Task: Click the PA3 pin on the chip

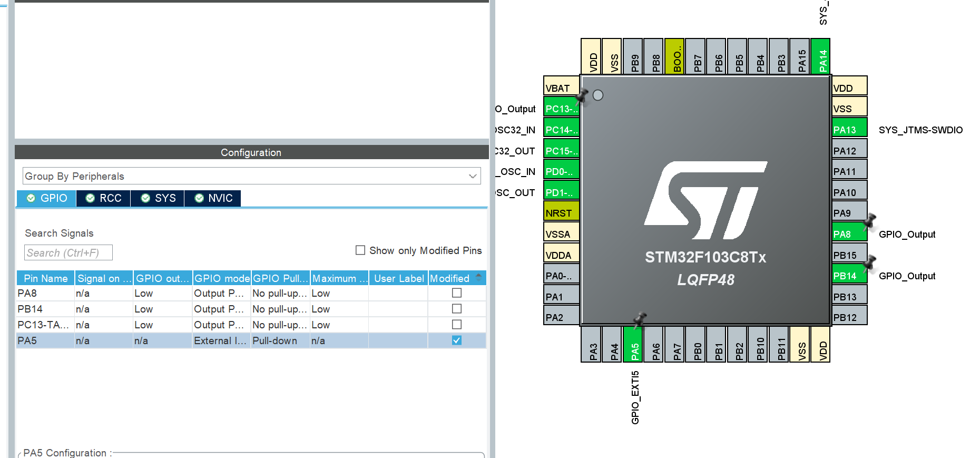Action: [x=591, y=345]
